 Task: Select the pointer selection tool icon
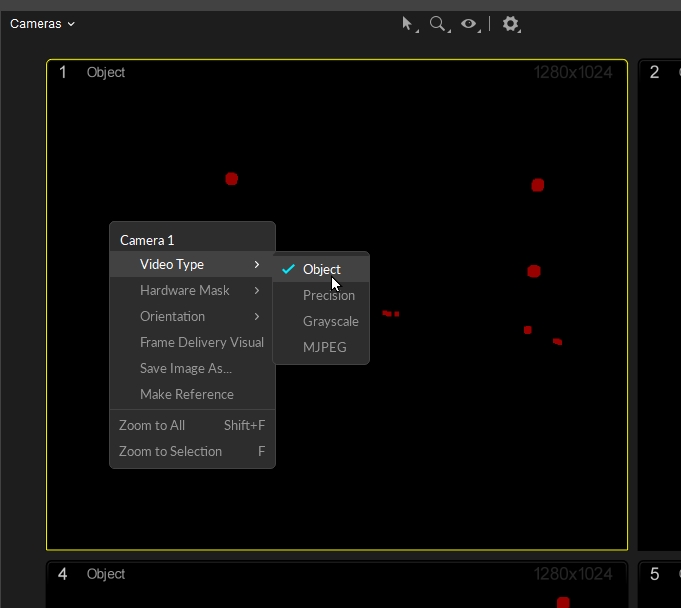(x=408, y=24)
